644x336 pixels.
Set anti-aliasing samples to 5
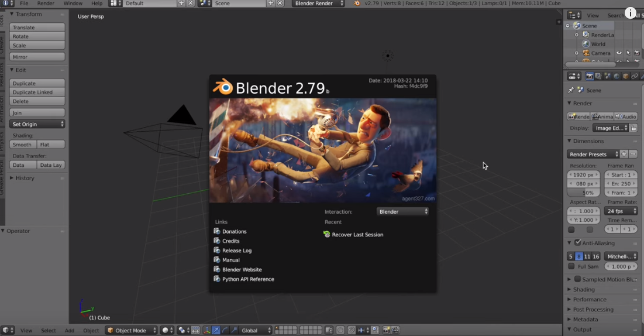coord(570,256)
